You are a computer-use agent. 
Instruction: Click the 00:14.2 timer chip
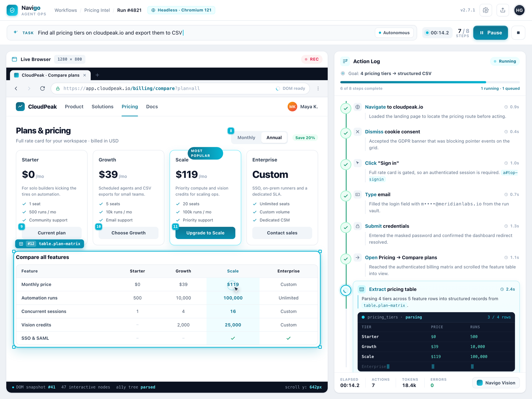(x=437, y=33)
